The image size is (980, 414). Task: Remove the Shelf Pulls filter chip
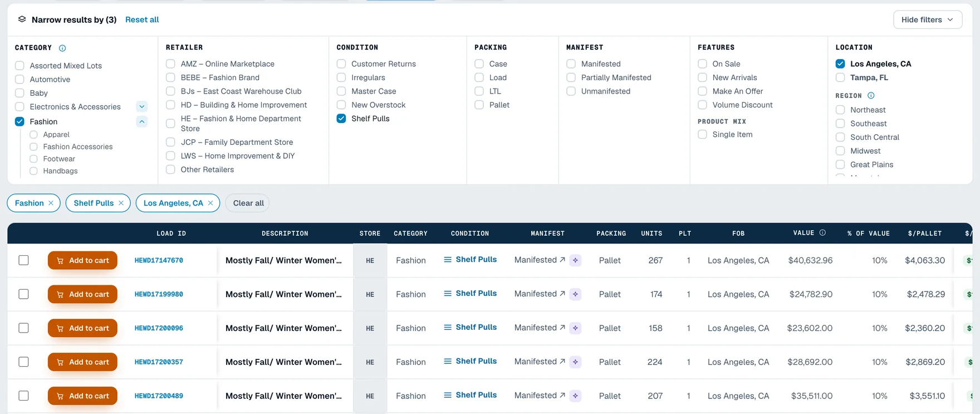(x=121, y=203)
